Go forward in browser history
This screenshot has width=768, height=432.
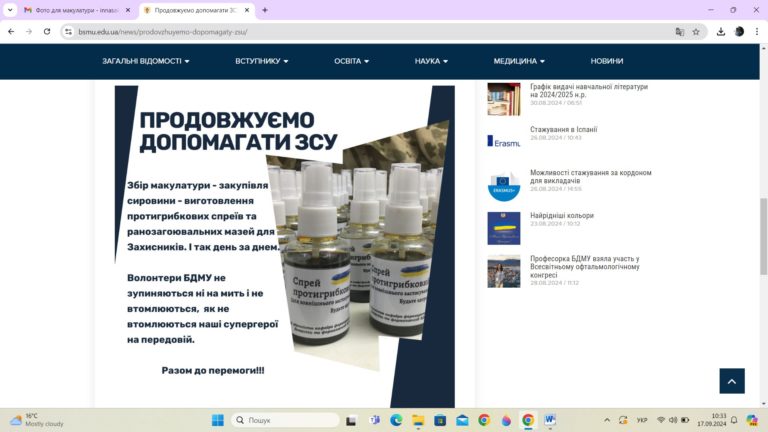(29, 31)
